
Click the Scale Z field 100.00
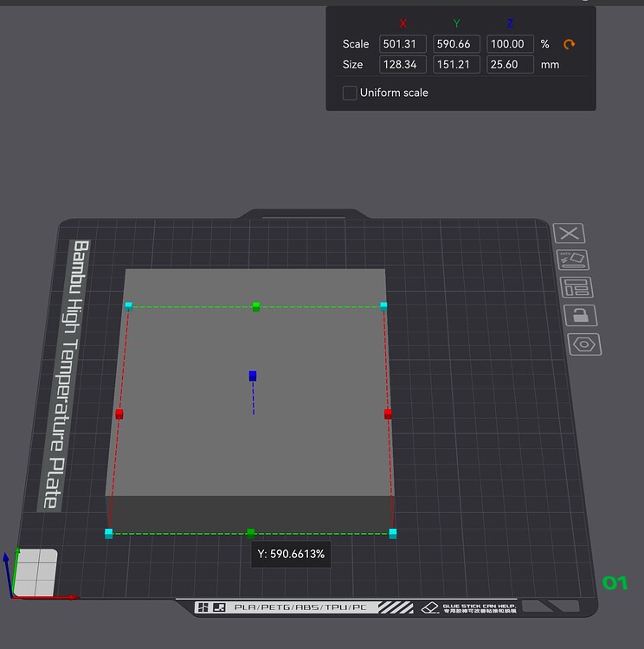tap(510, 44)
